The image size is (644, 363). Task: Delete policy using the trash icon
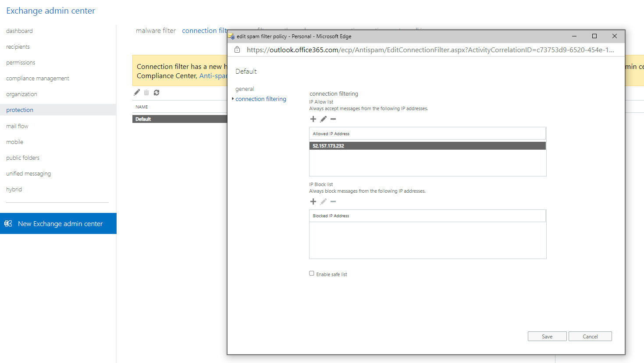click(x=146, y=93)
